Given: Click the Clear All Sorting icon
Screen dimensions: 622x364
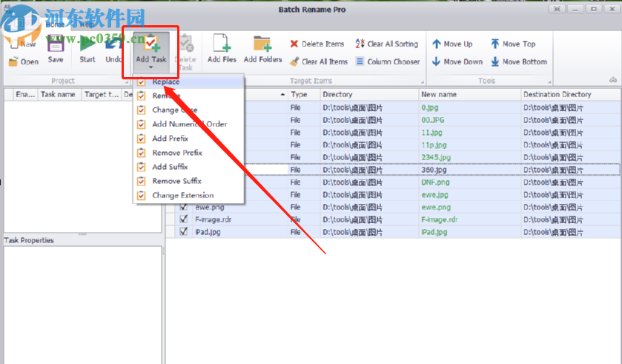Looking at the screenshot, I should 360,44.
